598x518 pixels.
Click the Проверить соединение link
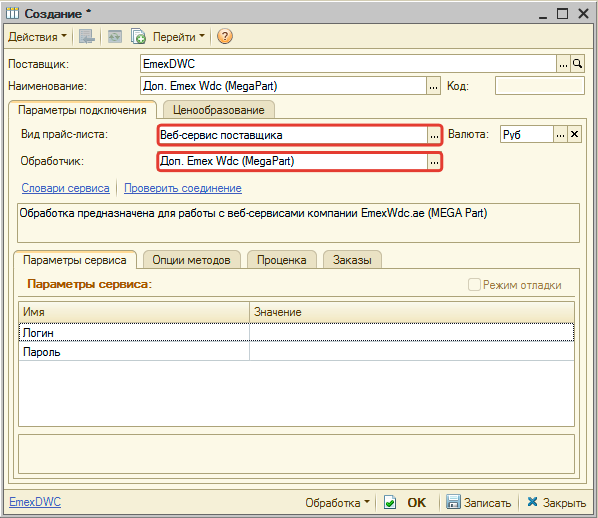click(x=183, y=188)
